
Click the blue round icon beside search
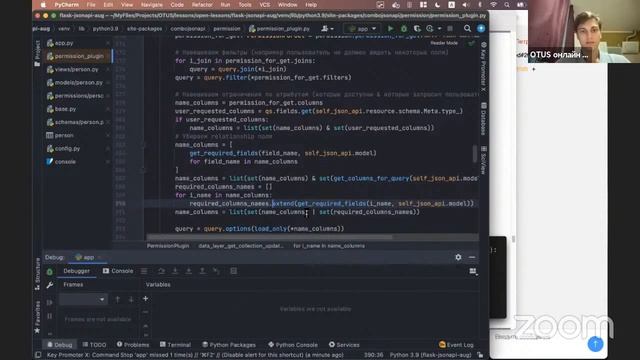[x=481, y=28]
